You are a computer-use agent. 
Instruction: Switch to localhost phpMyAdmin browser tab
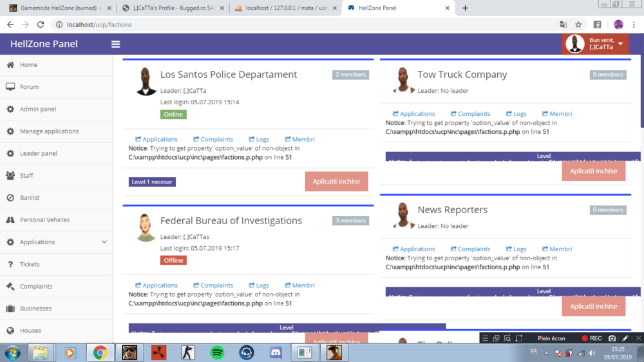click(285, 8)
